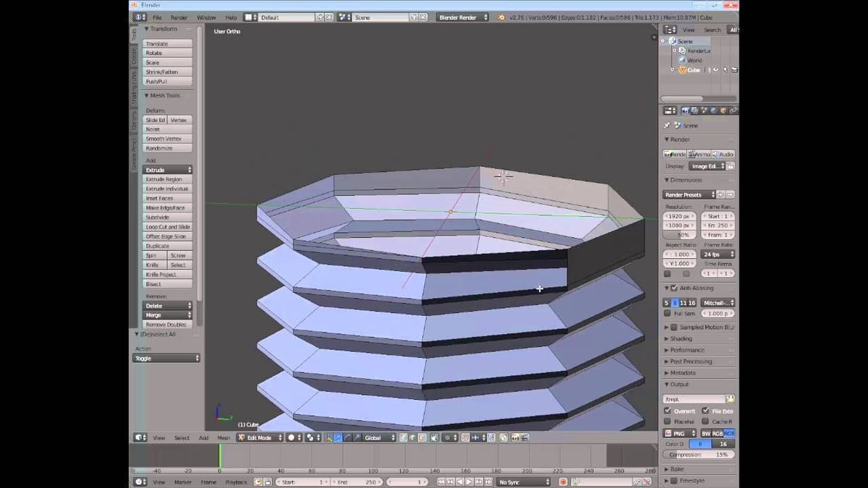The width and height of the screenshot is (868, 488).
Task: Open the Select menu in 3D view header
Action: point(182,437)
